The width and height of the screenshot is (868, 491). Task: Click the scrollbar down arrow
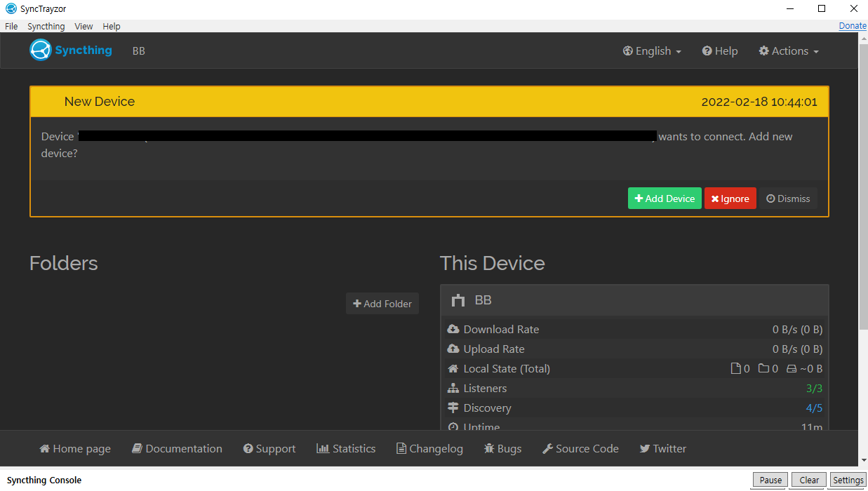[863, 461]
